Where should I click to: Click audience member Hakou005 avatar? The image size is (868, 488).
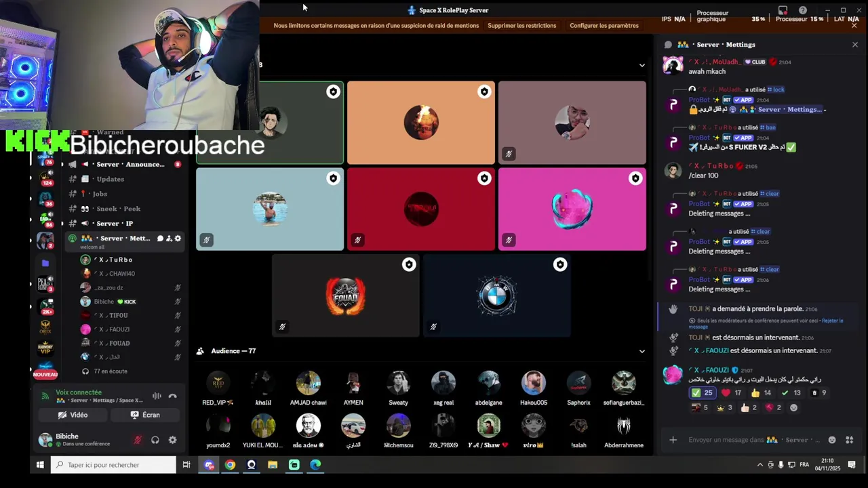coord(534,383)
